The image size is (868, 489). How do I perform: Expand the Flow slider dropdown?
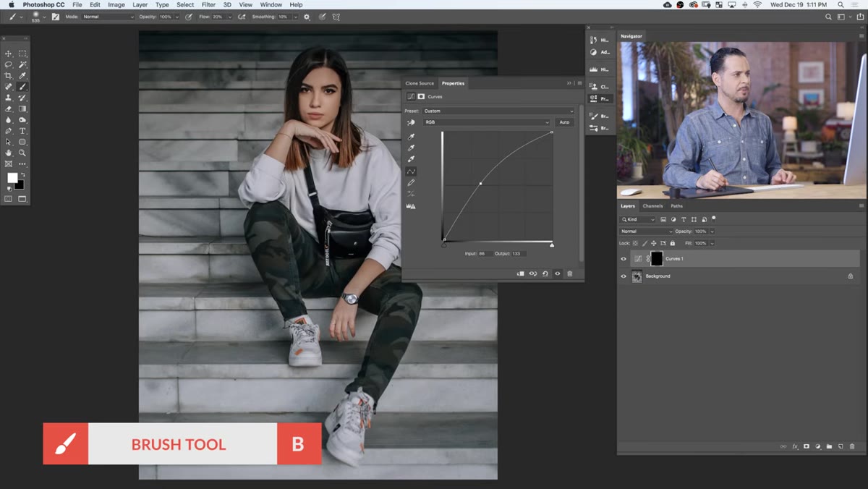point(230,17)
